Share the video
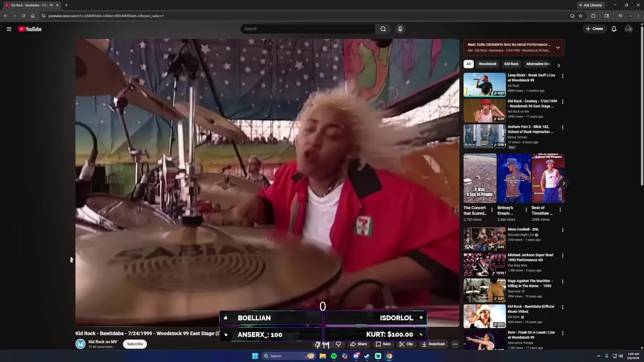Viewport: 644px width, 362px height. 359,344
